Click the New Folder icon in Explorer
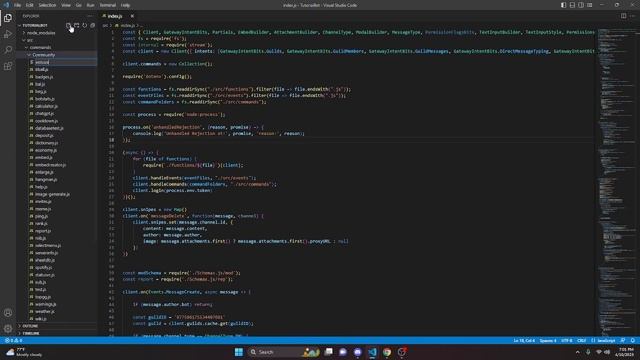Screen dimensions: 640x360 [x=76, y=25]
